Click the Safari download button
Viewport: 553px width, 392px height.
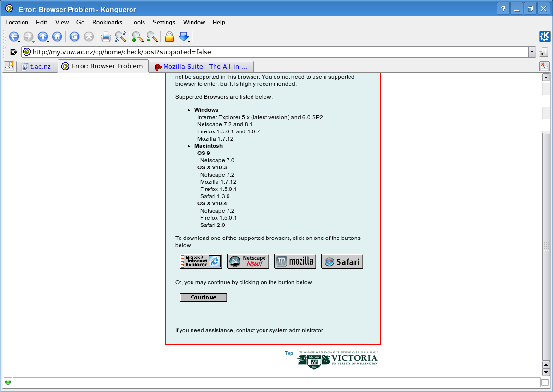342,261
